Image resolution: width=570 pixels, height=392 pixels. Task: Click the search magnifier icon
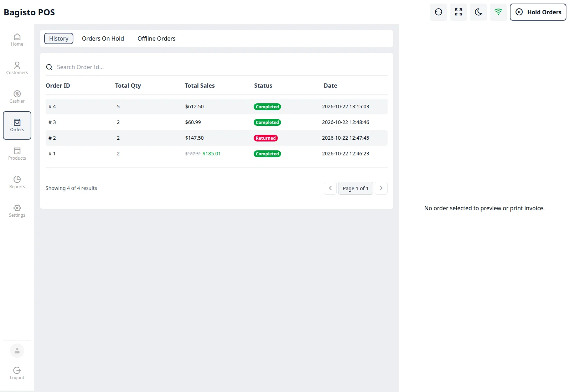pyautogui.click(x=50, y=67)
